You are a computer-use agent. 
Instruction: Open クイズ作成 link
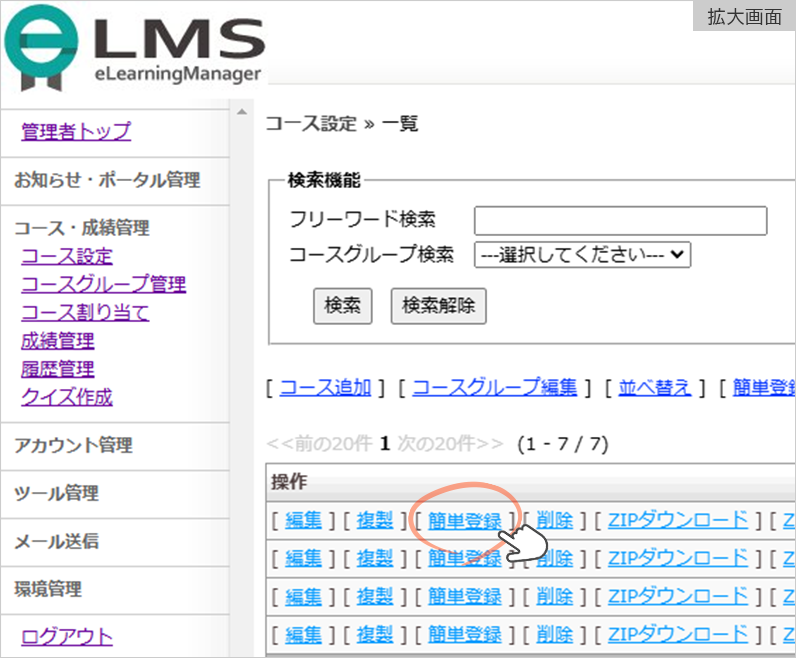(67, 397)
